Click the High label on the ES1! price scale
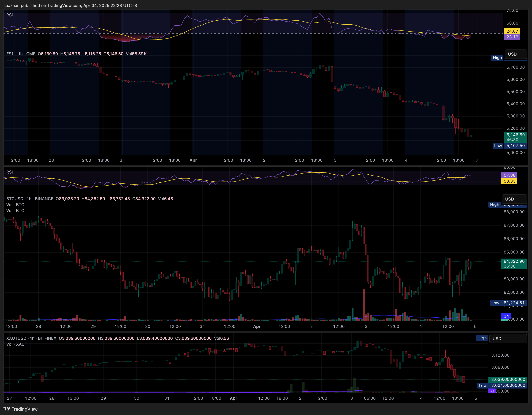This screenshot has width=532, height=415. [x=497, y=58]
